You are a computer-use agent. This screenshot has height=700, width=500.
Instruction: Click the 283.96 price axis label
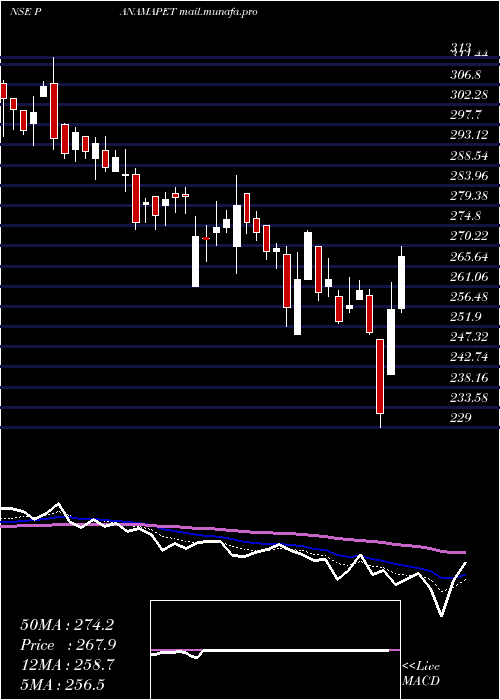pyautogui.click(x=468, y=176)
